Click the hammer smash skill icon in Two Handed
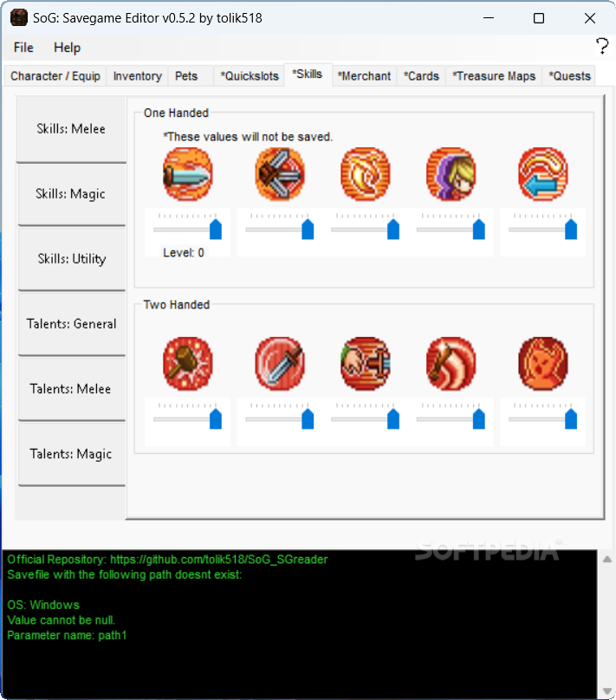The height and width of the screenshot is (700, 616). click(187, 363)
